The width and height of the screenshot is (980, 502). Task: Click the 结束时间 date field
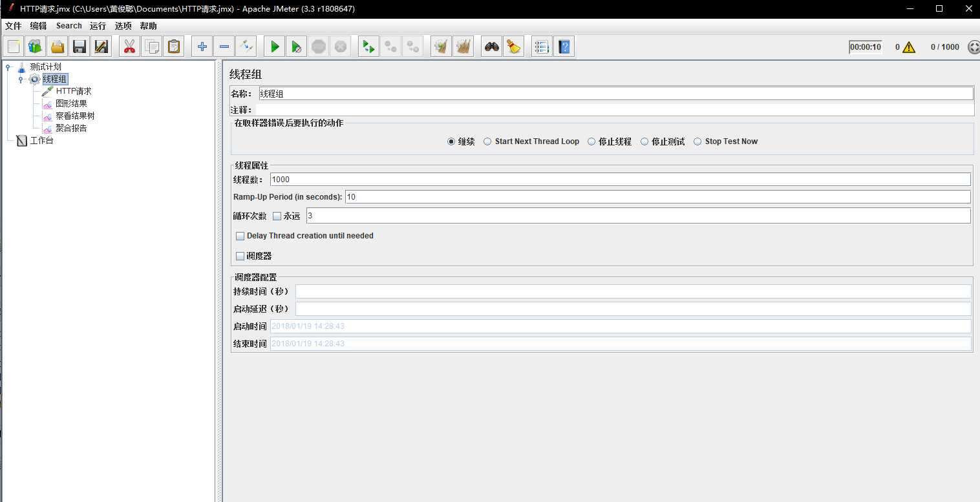[x=620, y=344]
